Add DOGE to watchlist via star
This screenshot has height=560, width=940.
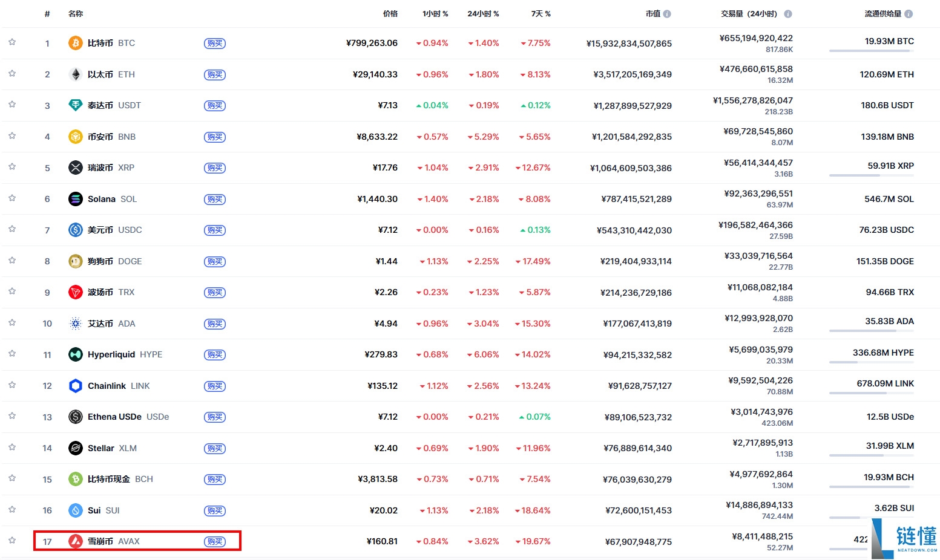pyautogui.click(x=12, y=260)
